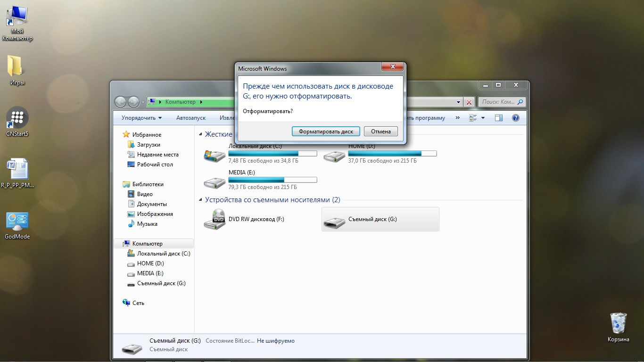Viewport: 644px width, 362px height.
Task: Open recent pages dropdown beside navigation arrows
Action: [x=143, y=102]
